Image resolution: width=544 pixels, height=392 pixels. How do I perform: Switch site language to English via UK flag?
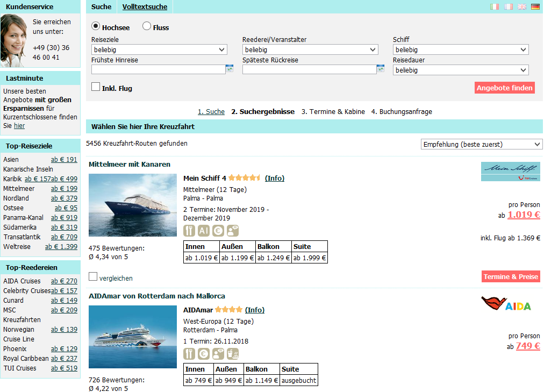pos(521,5)
